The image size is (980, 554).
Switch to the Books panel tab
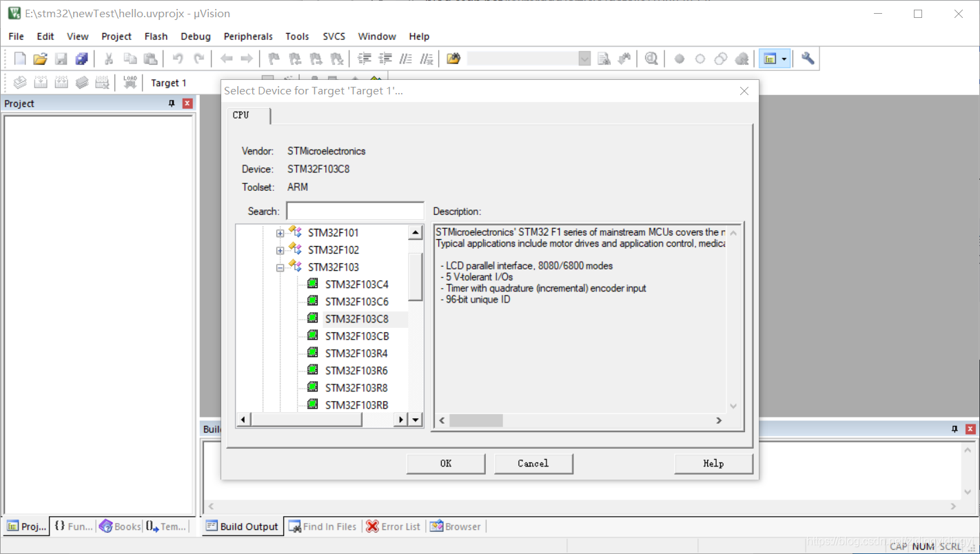coord(120,526)
